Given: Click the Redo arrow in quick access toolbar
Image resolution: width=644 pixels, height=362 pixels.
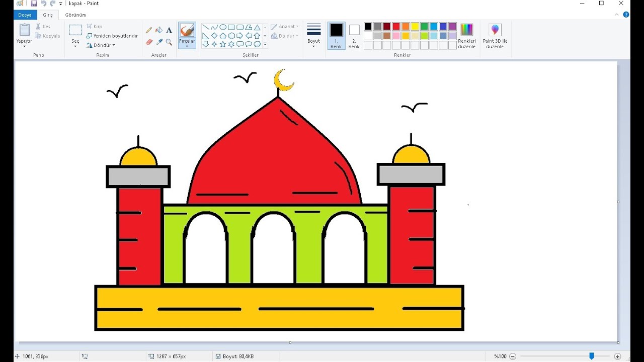Looking at the screenshot, I should coord(52,4).
